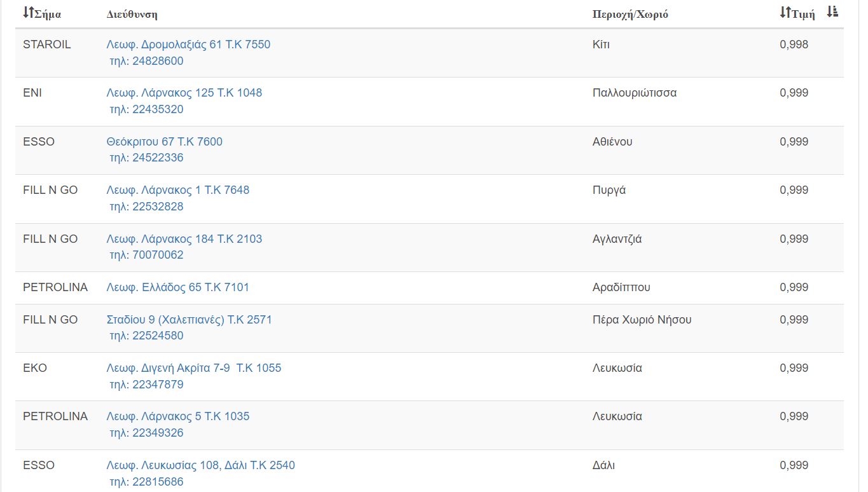Viewport: 868px width, 492px height.
Task: Click price 0,999 in ENI row
Action: tap(794, 93)
